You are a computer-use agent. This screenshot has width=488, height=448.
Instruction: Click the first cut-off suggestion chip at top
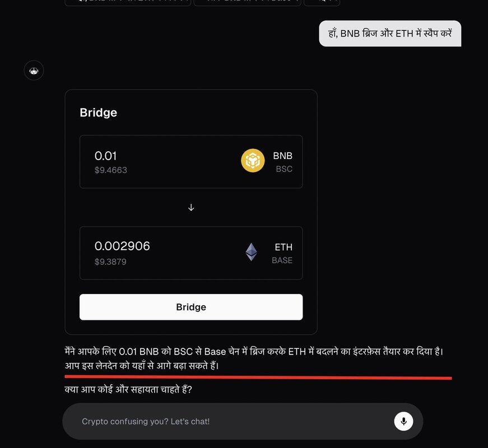click(128, 2)
